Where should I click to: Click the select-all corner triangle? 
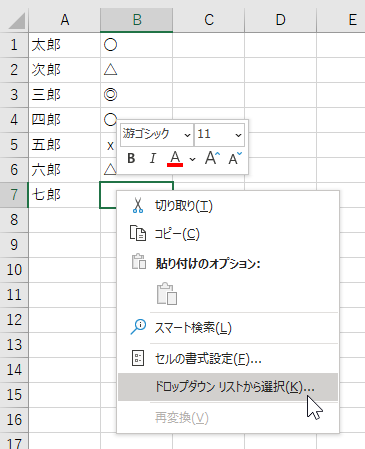click(16, 21)
